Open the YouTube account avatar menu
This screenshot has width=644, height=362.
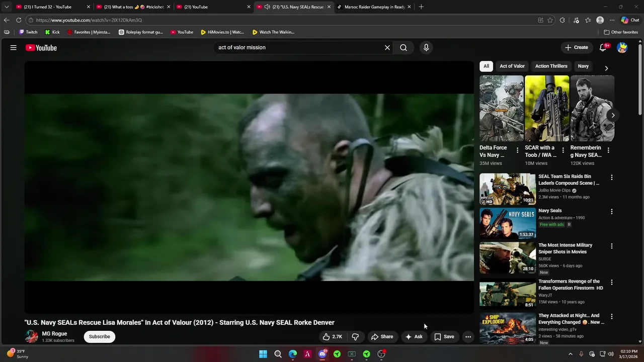[x=622, y=47]
